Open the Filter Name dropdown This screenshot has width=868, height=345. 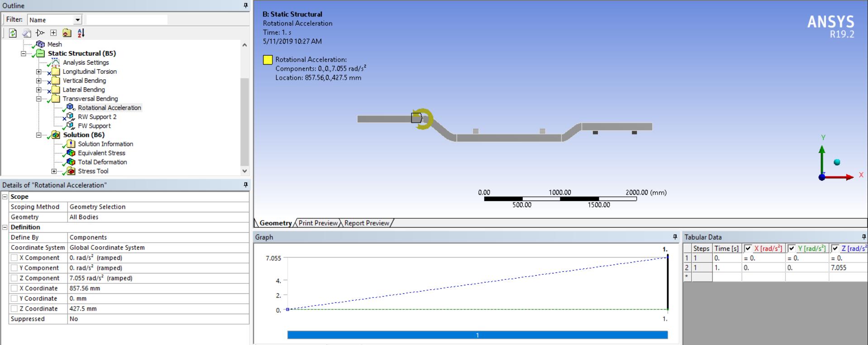[x=77, y=20]
